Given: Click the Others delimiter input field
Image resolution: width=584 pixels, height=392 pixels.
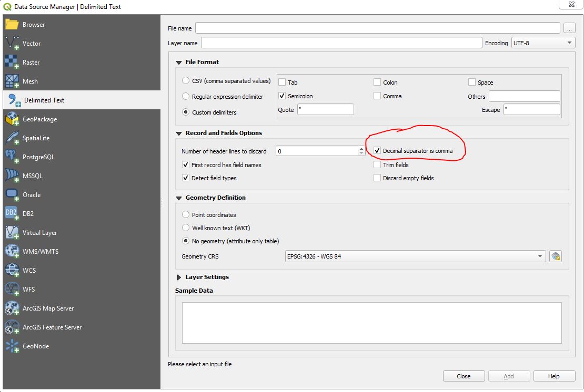Looking at the screenshot, I should [525, 96].
